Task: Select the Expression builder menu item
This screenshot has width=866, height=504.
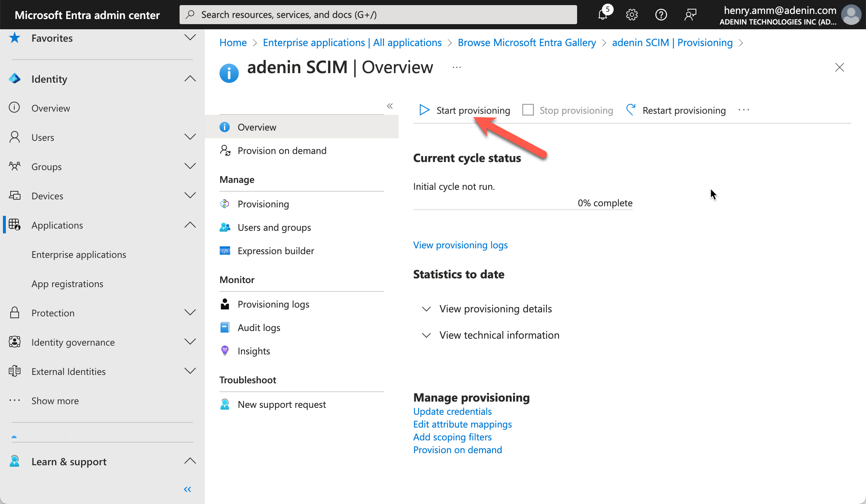Action: (275, 250)
